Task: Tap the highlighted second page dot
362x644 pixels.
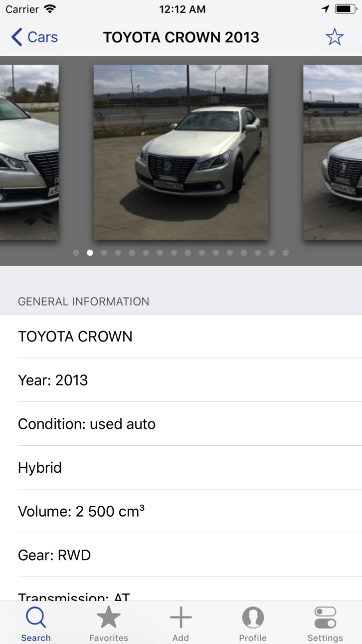Action: 90,253
